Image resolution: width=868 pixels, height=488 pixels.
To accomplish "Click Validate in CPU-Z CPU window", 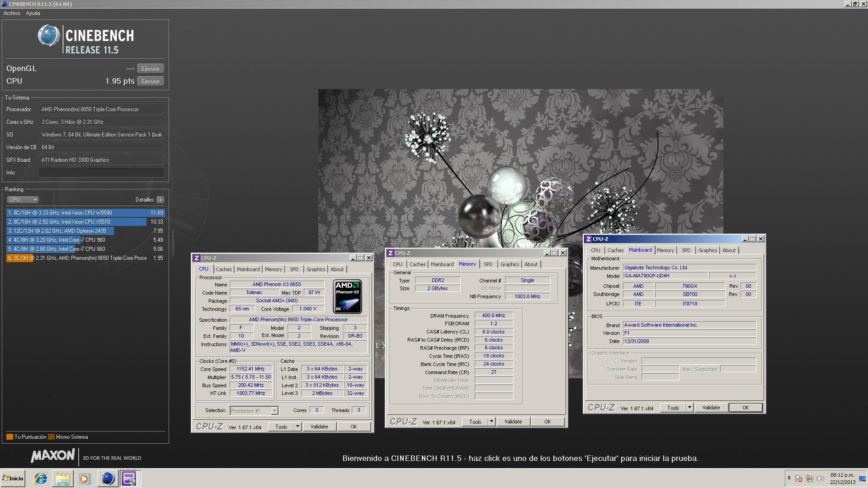I will 319,427.
